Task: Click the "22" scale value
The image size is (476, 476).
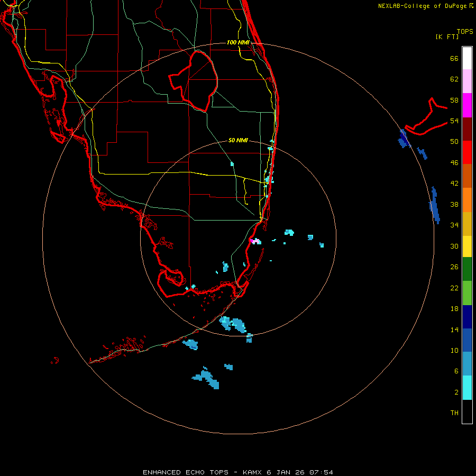Action: click(x=454, y=288)
